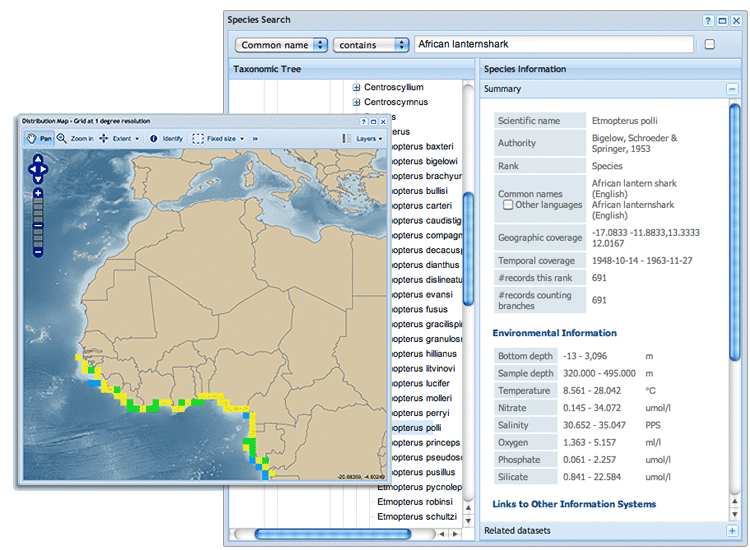
Task: Open the Layers dropdown in map window
Action: click(x=369, y=139)
